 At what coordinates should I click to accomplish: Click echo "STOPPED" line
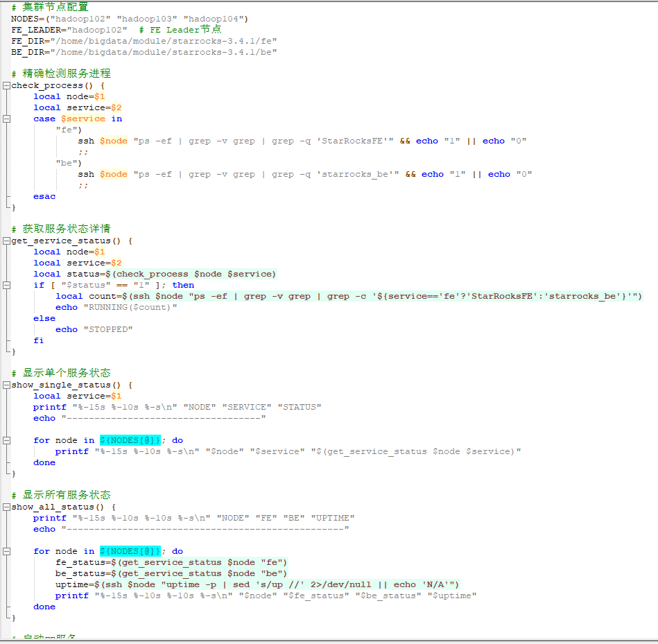(94, 330)
